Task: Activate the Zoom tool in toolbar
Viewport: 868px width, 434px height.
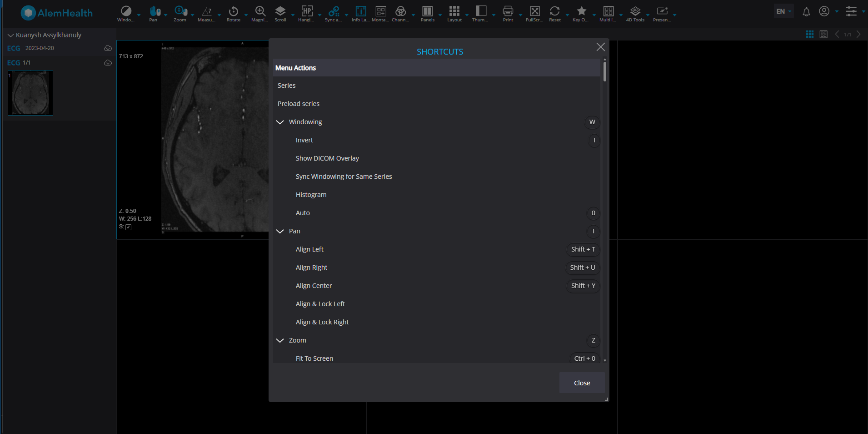Action: click(180, 11)
